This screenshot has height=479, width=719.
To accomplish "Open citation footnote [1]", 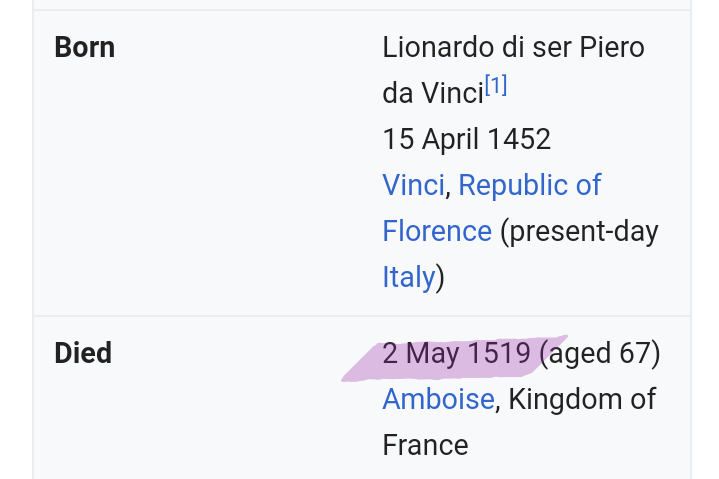I will click(496, 85).
